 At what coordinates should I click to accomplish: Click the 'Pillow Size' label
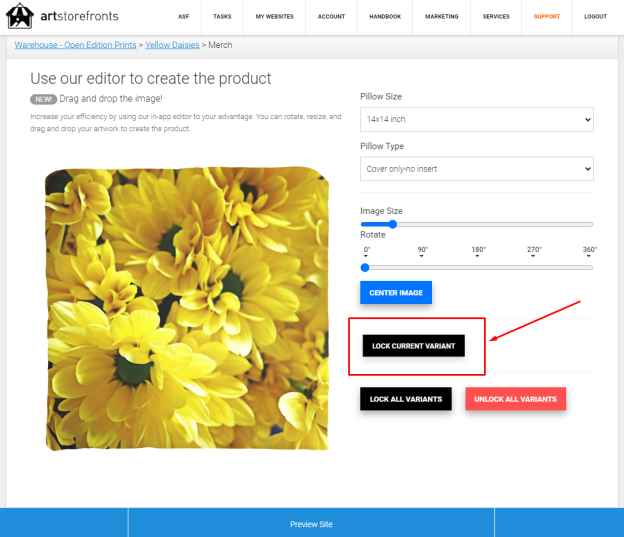click(381, 96)
